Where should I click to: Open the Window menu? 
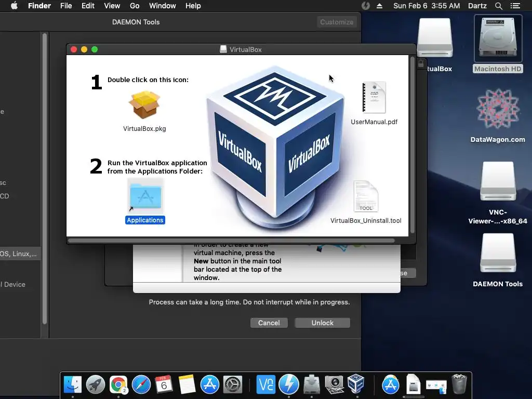[x=163, y=6]
